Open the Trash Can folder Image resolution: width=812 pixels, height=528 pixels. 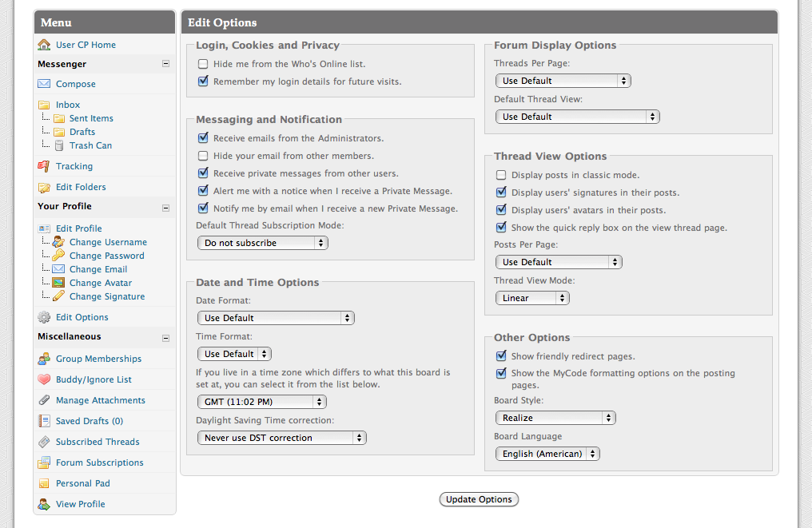(90, 145)
